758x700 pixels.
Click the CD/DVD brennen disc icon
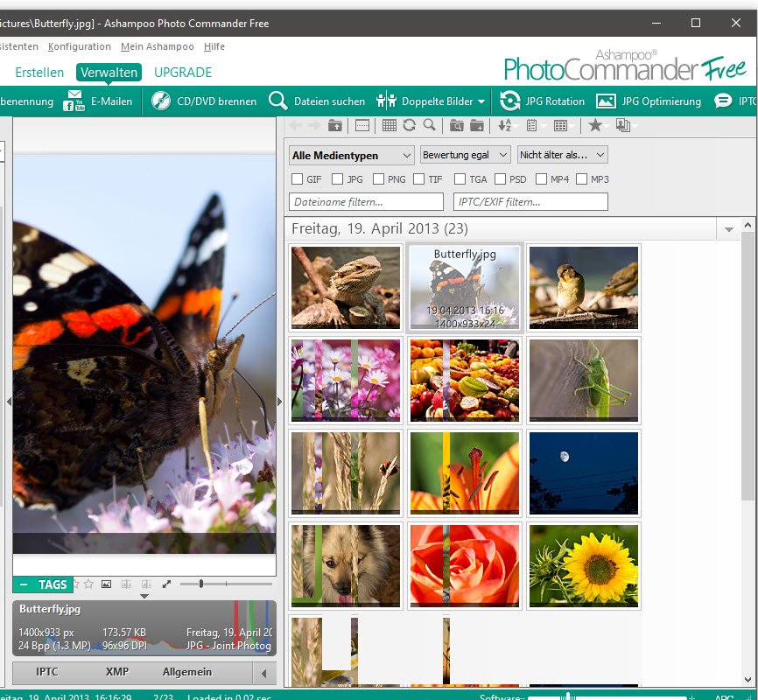click(x=161, y=101)
